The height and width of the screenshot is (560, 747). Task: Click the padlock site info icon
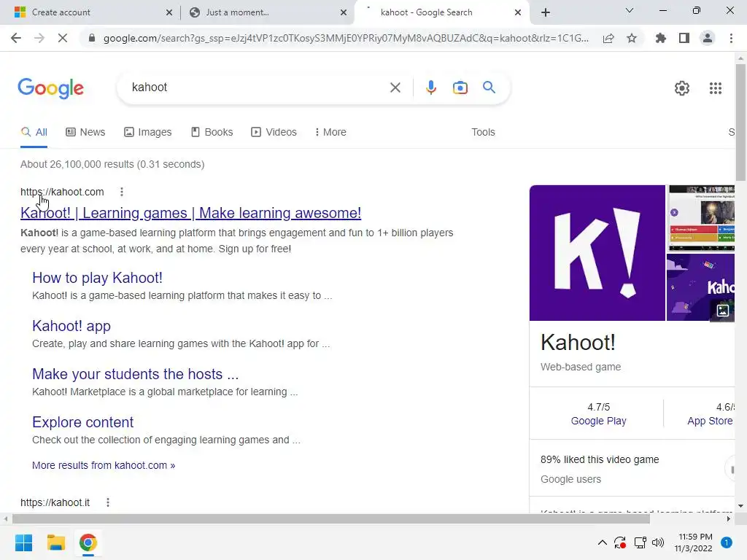(x=92, y=38)
